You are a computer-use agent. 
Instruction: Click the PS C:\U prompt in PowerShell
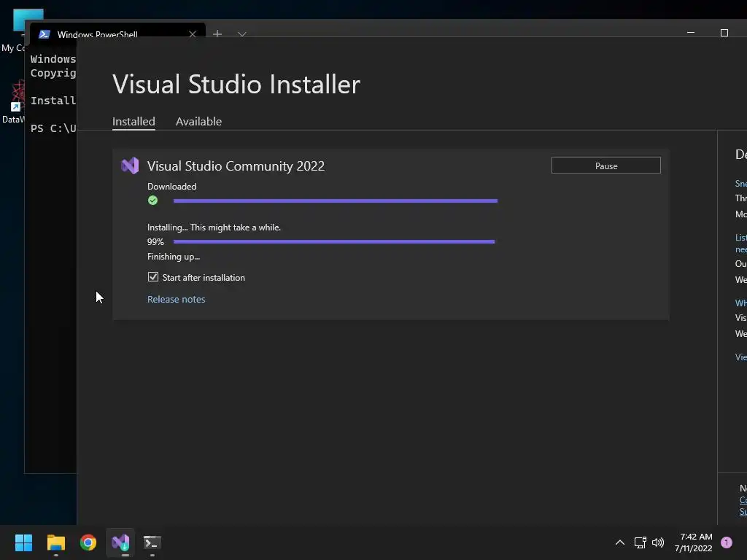[53, 128]
